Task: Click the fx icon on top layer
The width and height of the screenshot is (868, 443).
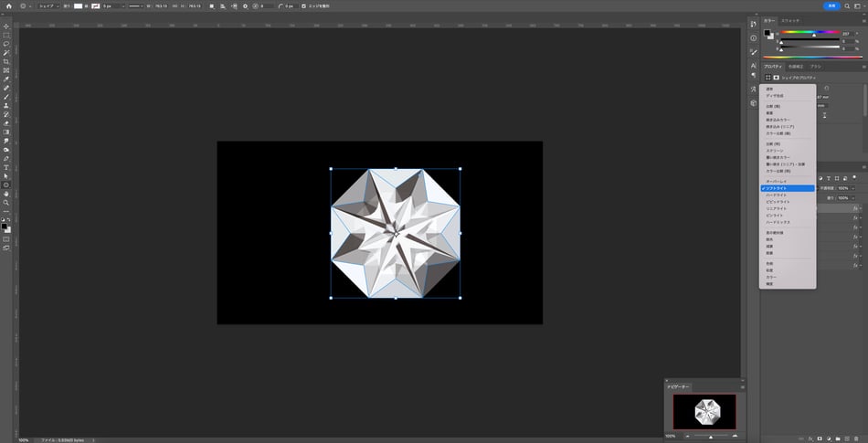Action: (x=856, y=208)
